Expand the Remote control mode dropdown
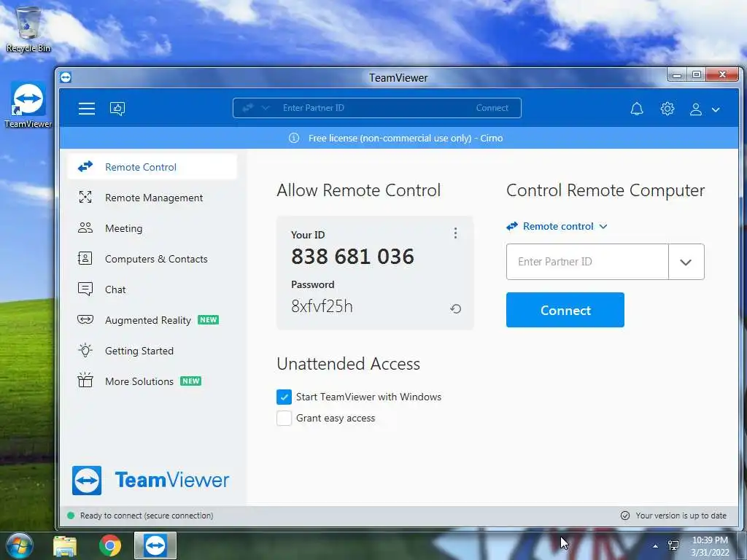Image resolution: width=747 pixels, height=560 pixels. click(x=557, y=226)
